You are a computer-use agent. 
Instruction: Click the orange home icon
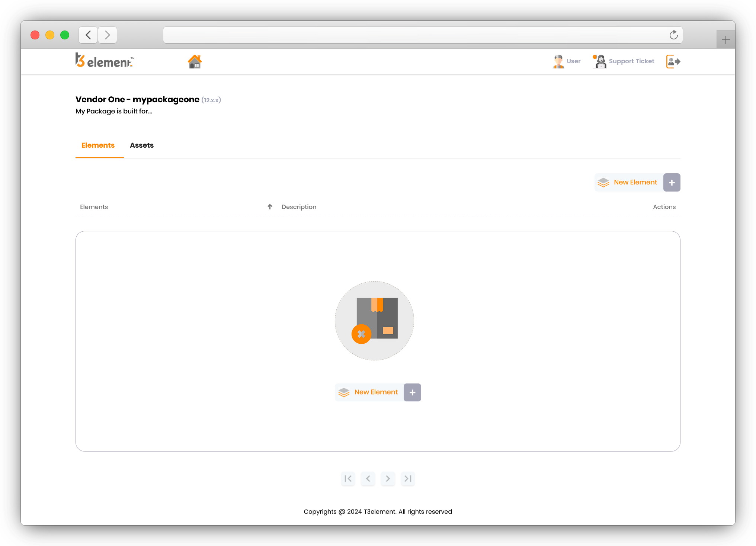(195, 61)
